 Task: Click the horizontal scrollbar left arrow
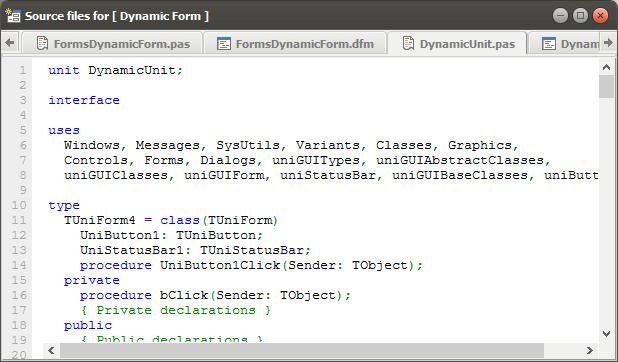51,350
